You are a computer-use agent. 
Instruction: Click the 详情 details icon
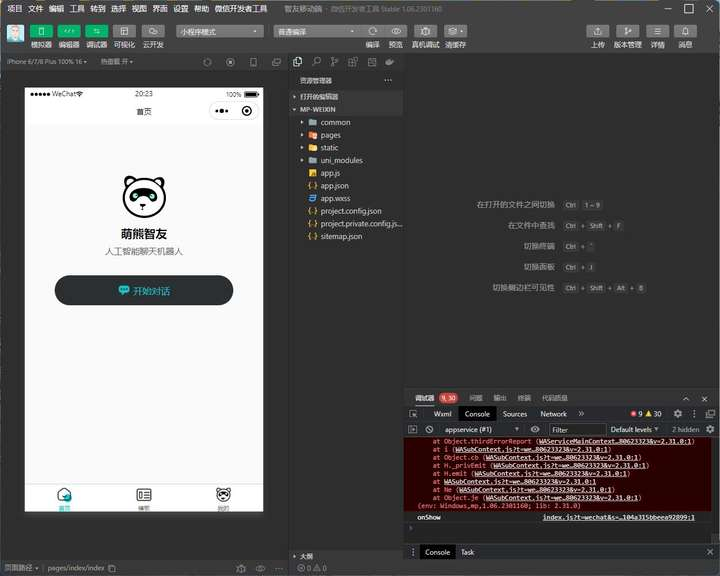click(x=658, y=32)
